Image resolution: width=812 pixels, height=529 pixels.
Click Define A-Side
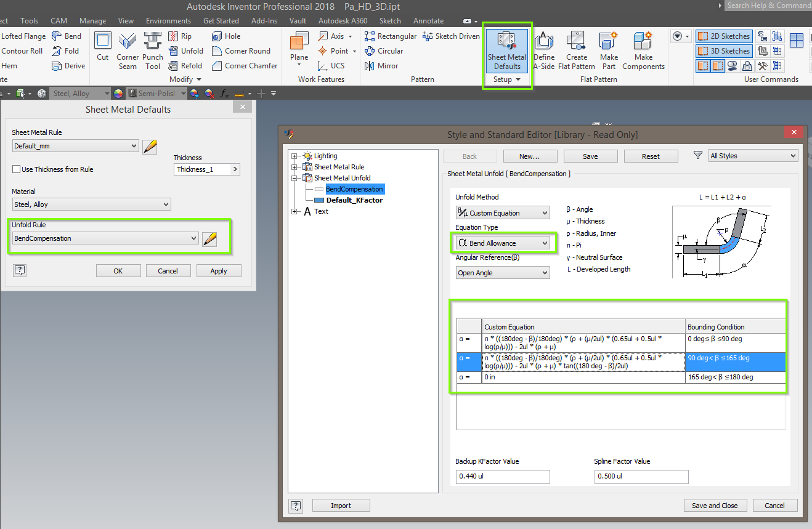pyautogui.click(x=544, y=50)
